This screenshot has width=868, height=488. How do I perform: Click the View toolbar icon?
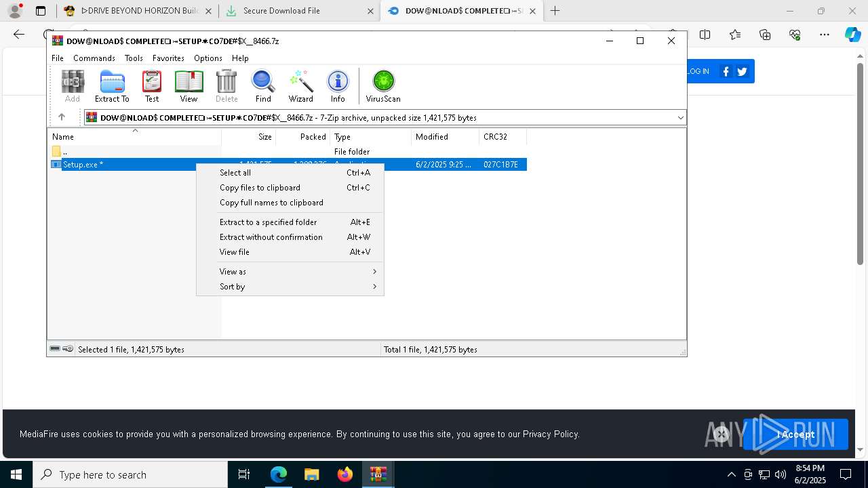(x=189, y=86)
